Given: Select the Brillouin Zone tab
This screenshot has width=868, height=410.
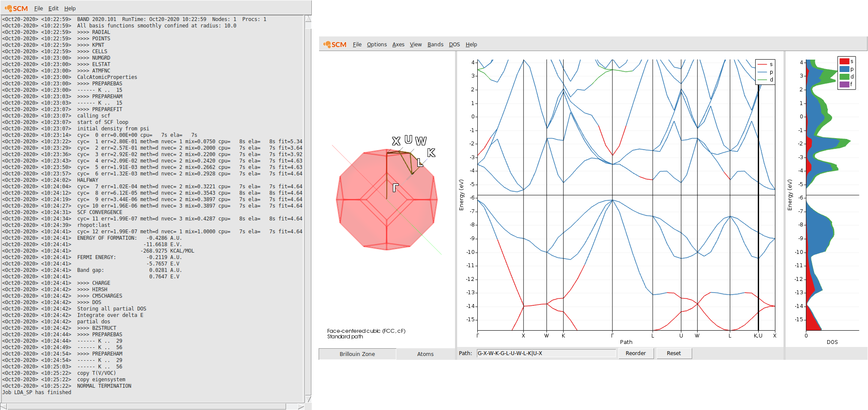Looking at the screenshot, I should tap(357, 354).
